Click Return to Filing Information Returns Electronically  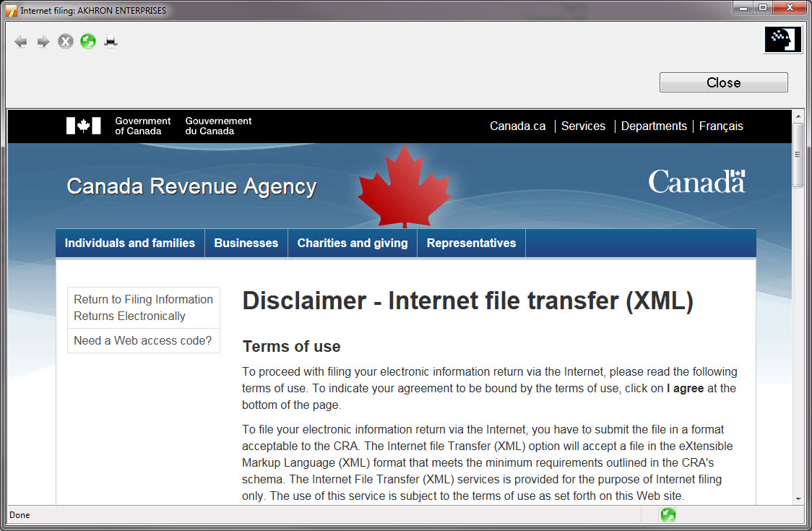pyautogui.click(x=144, y=308)
